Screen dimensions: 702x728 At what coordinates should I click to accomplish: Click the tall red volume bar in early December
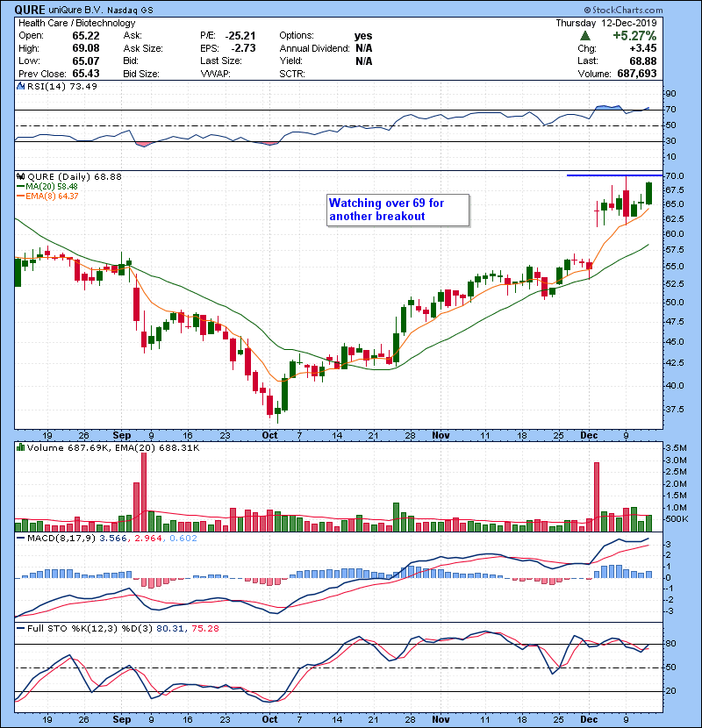pyautogui.click(x=597, y=496)
